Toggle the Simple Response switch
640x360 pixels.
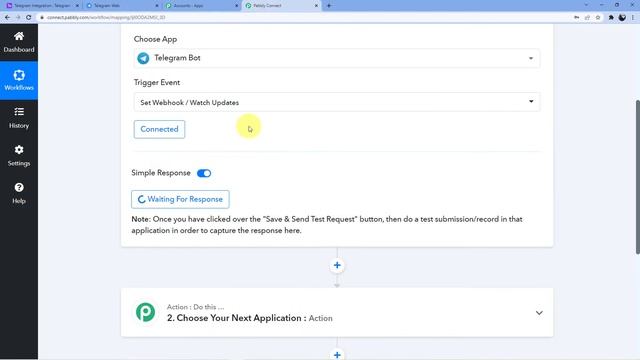pyautogui.click(x=204, y=173)
